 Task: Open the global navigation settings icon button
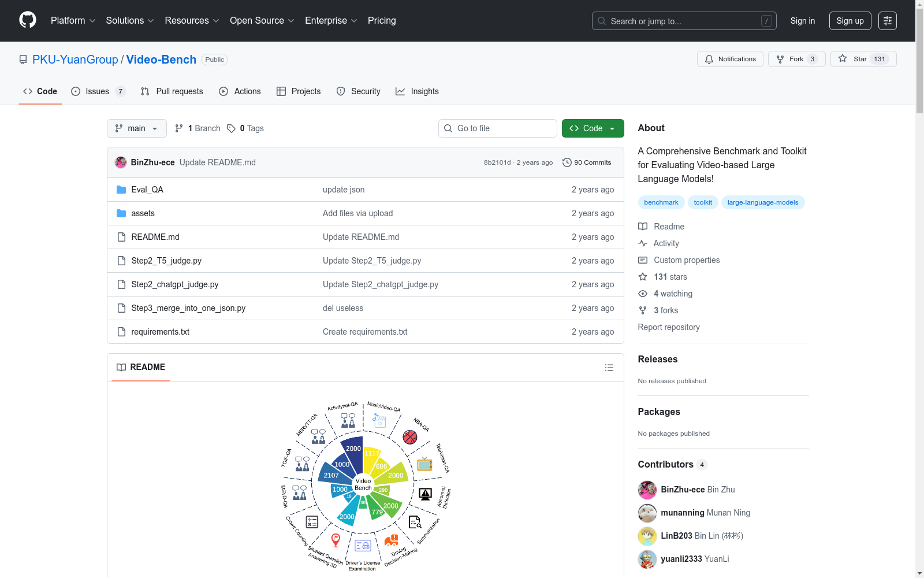(x=888, y=21)
